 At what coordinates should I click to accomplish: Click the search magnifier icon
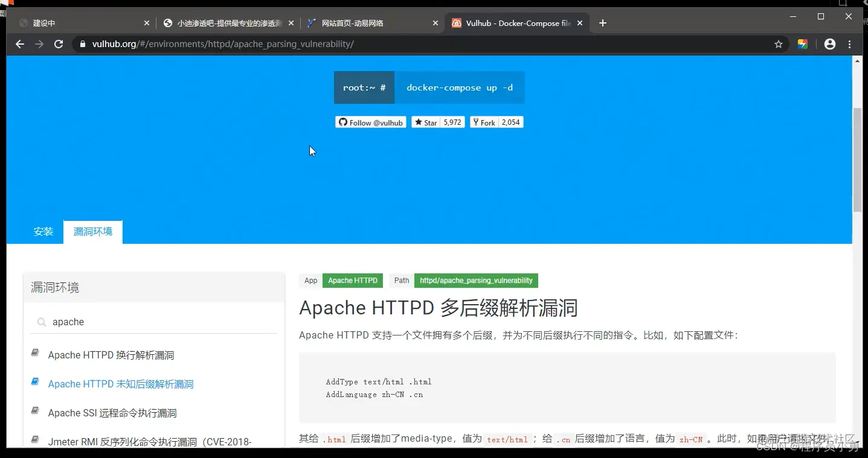(x=42, y=322)
